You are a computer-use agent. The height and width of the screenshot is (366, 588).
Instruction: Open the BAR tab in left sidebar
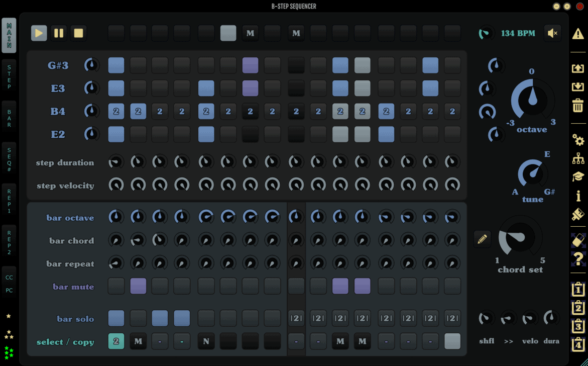(9, 118)
